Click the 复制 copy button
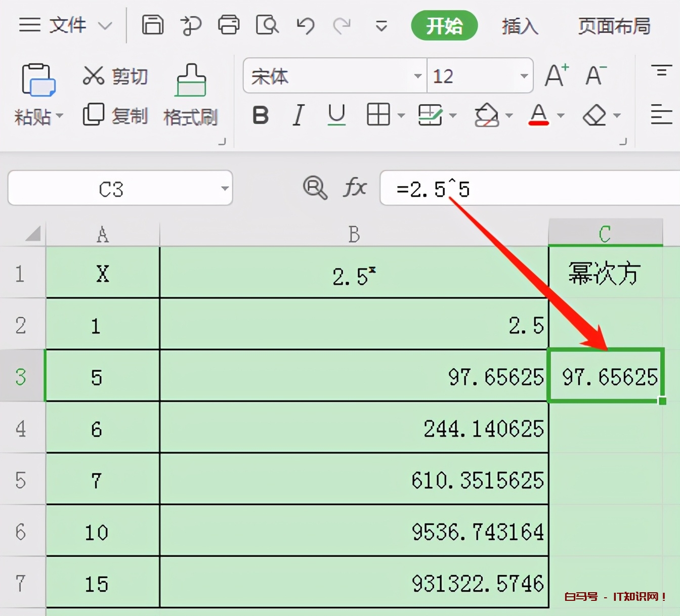 click(x=115, y=115)
